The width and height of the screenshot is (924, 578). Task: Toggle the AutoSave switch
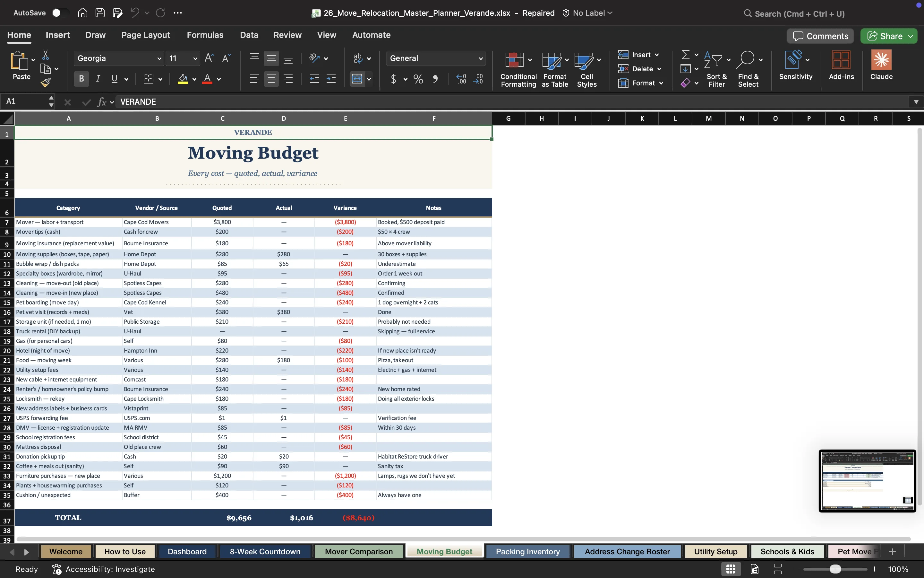[x=60, y=13]
